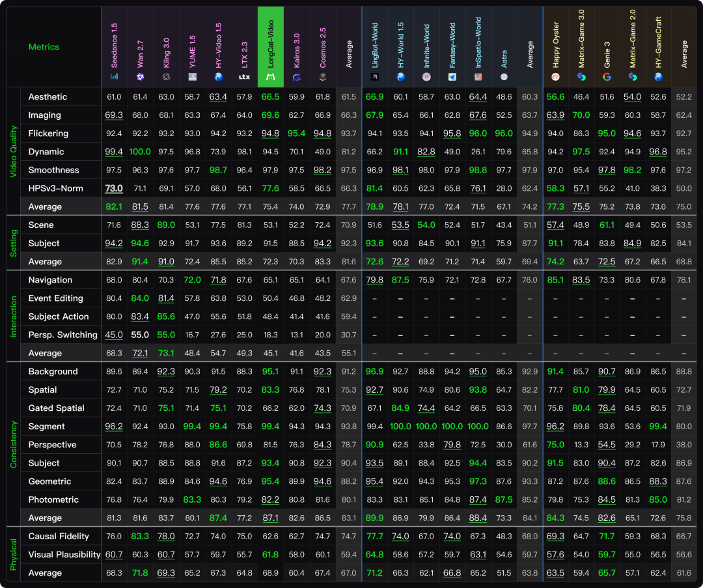The width and height of the screenshot is (703, 588).
Task: Click the green "Metrics" header label
Action: click(x=44, y=47)
